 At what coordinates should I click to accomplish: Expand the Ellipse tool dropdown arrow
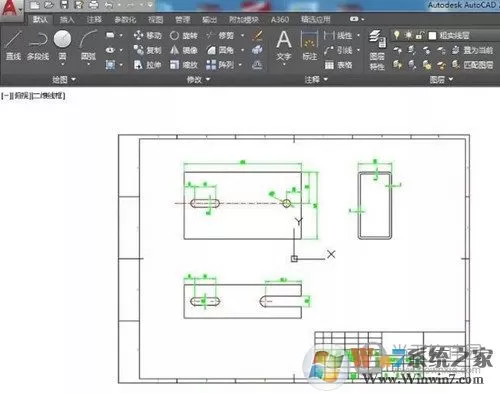[x=121, y=50]
